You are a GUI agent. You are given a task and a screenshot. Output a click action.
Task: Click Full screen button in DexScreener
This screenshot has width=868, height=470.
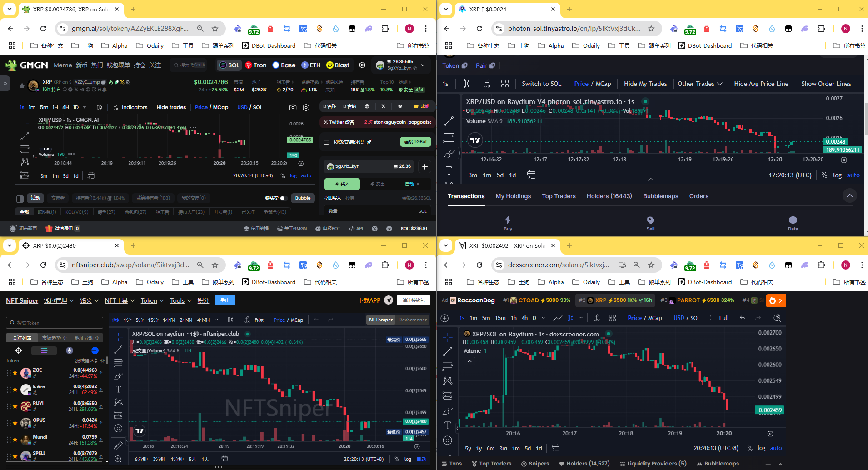point(719,318)
